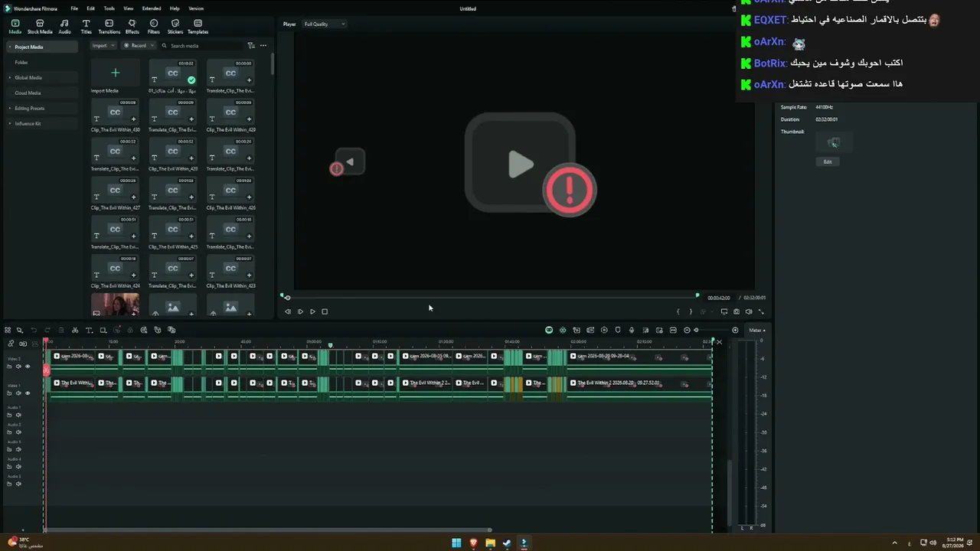
Task: Click the Import Media plus tile
Action: pyautogui.click(x=115, y=73)
